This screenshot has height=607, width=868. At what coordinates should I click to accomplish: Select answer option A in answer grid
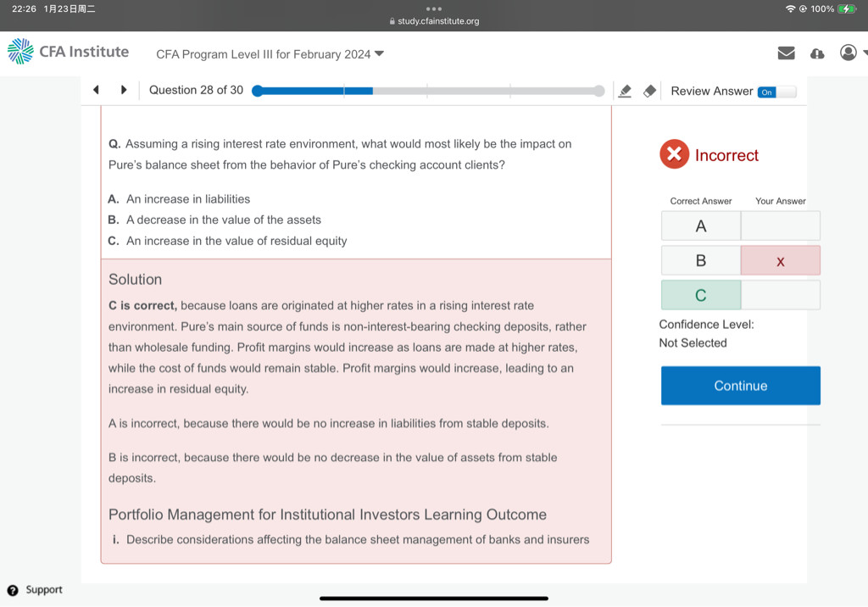(x=700, y=226)
